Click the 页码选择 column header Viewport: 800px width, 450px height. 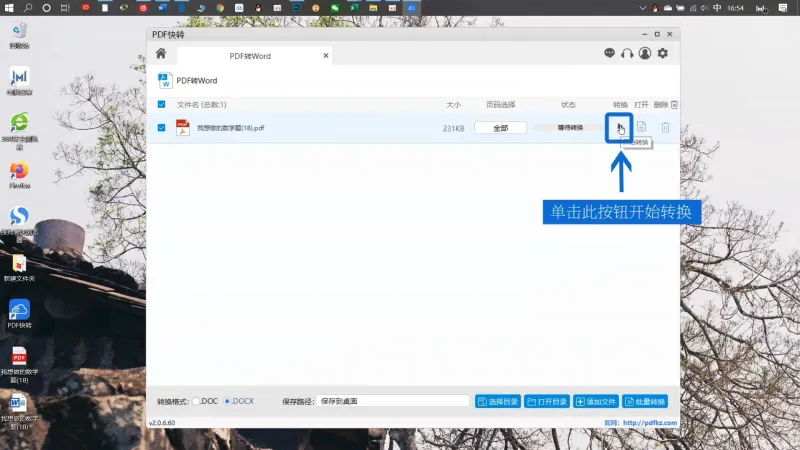coord(500,105)
